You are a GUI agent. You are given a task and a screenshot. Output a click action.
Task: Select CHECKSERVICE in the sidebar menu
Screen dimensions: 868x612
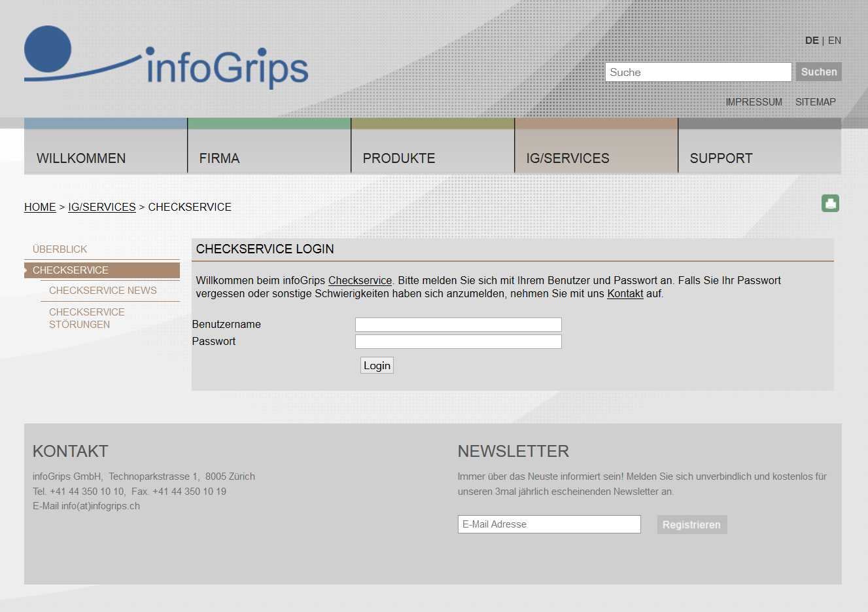pyautogui.click(x=102, y=270)
